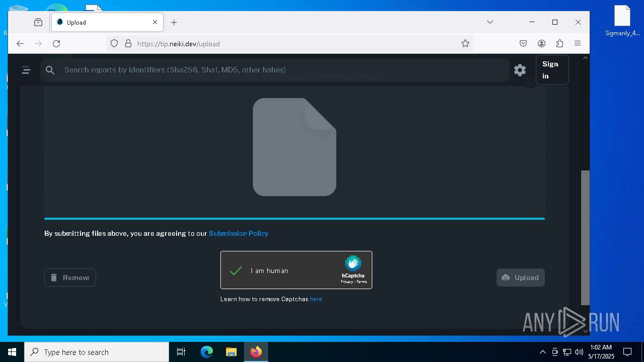Click the Firefox taskbar icon
644x362 pixels.
click(256, 352)
